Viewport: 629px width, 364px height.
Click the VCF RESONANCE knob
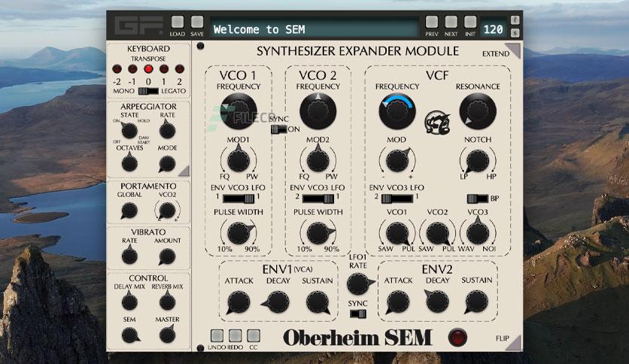click(477, 111)
